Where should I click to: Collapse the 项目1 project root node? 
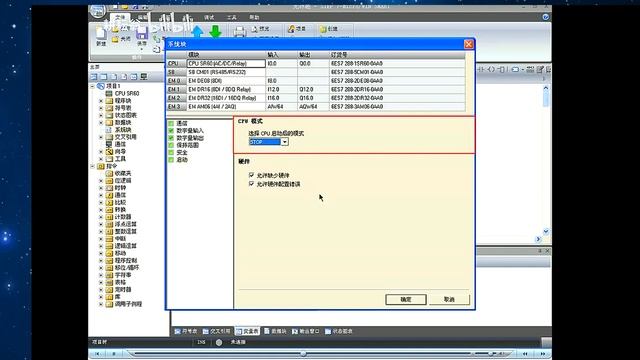point(93,86)
